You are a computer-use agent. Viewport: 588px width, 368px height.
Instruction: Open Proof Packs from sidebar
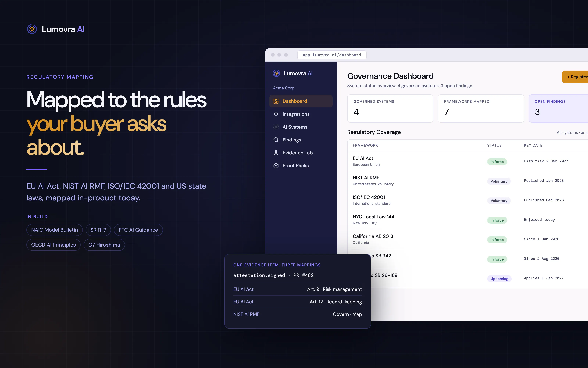(301, 165)
